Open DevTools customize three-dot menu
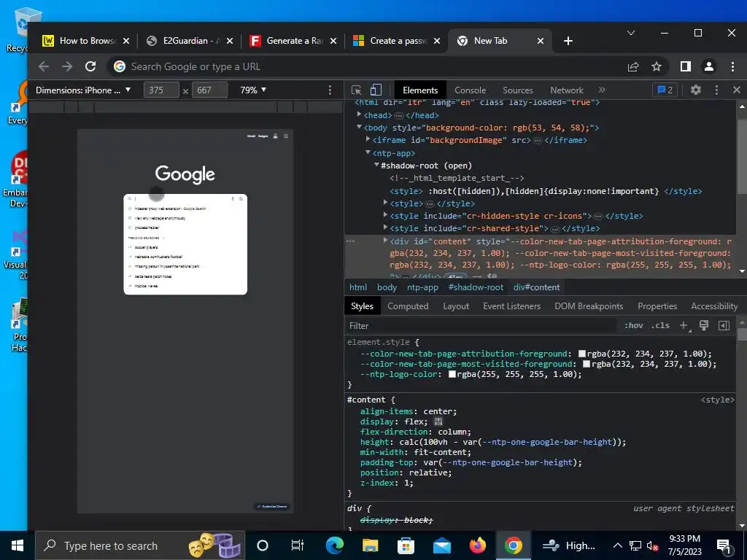The image size is (747, 560). [716, 90]
